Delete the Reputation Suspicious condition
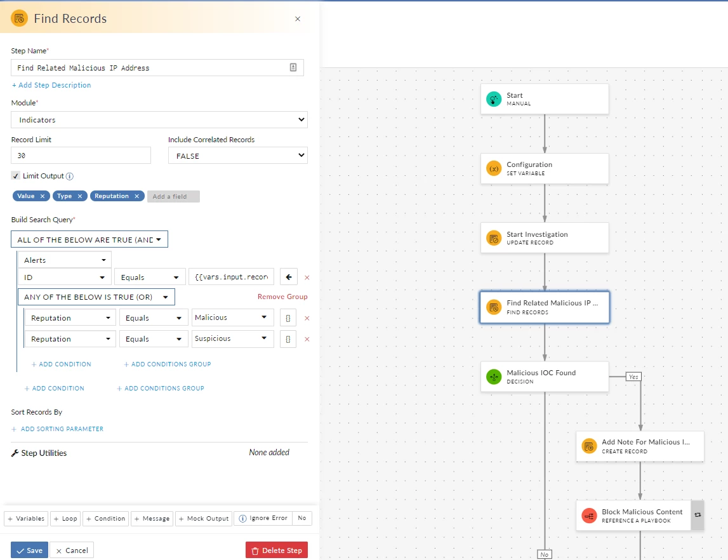This screenshot has height=560, width=728. pyautogui.click(x=307, y=340)
